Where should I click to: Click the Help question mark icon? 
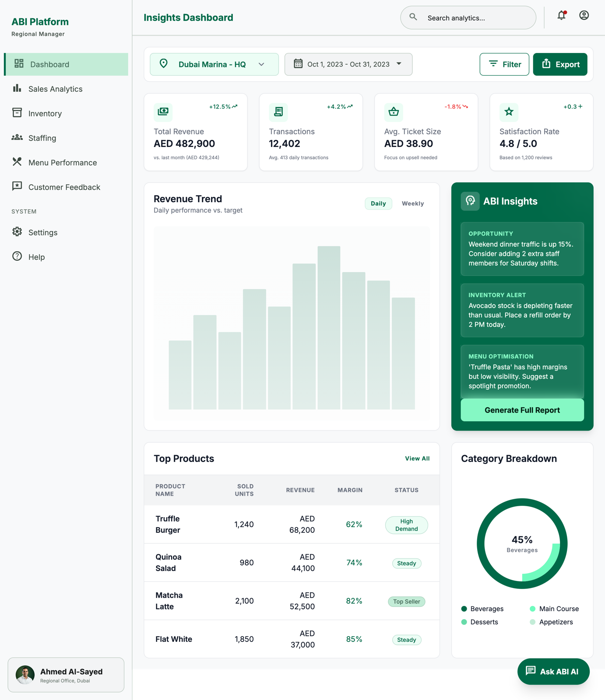tap(17, 256)
